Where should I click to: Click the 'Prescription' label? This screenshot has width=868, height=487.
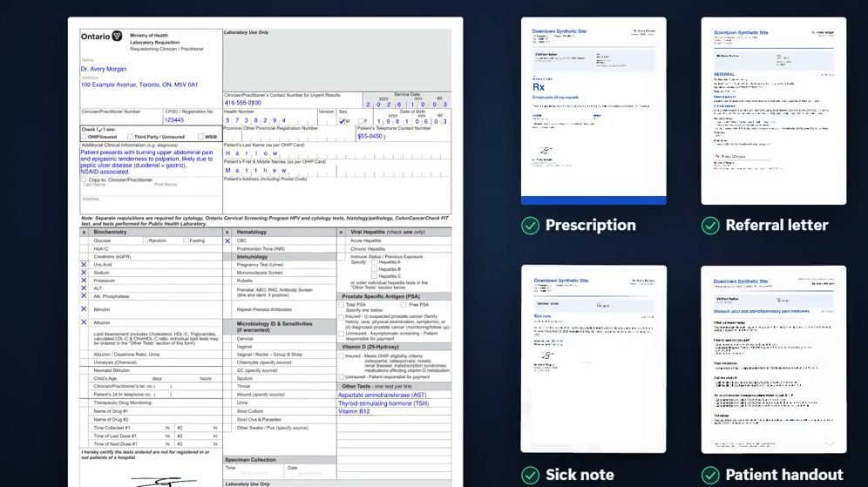(x=591, y=226)
